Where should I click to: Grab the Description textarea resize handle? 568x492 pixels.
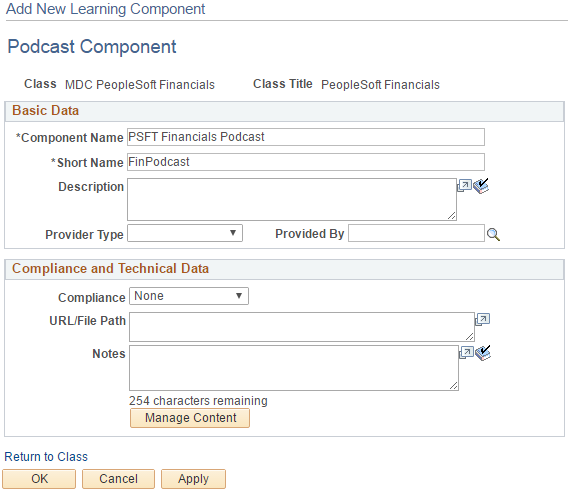[451, 216]
